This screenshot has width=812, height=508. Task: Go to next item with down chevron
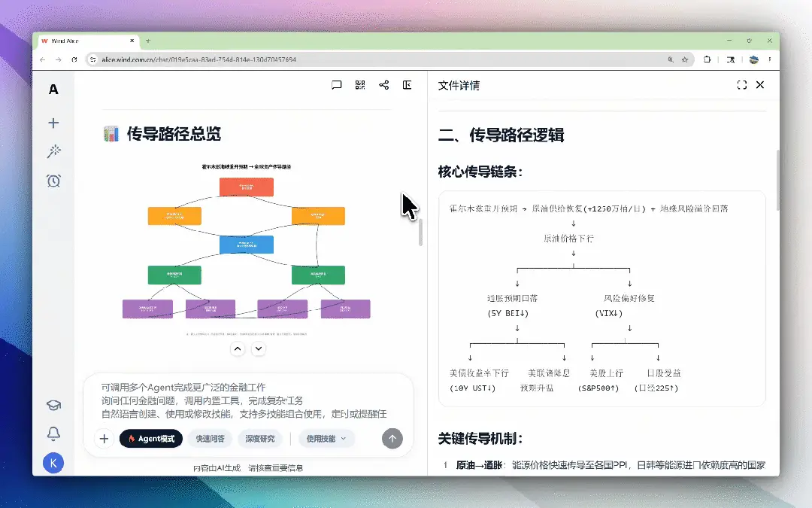[x=259, y=349]
